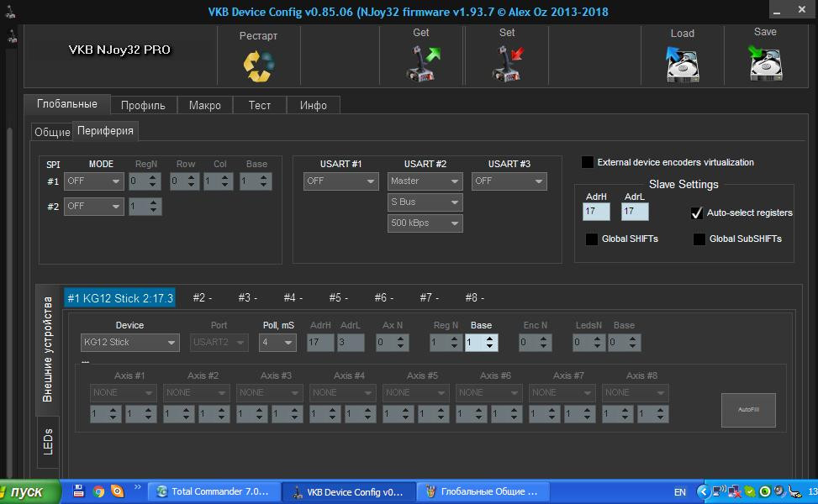This screenshot has height=504, width=818.
Task: Switch to Глобальные tab
Action: pos(66,104)
